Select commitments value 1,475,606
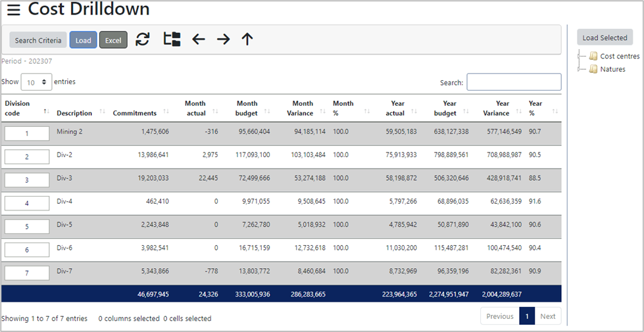 click(x=155, y=131)
